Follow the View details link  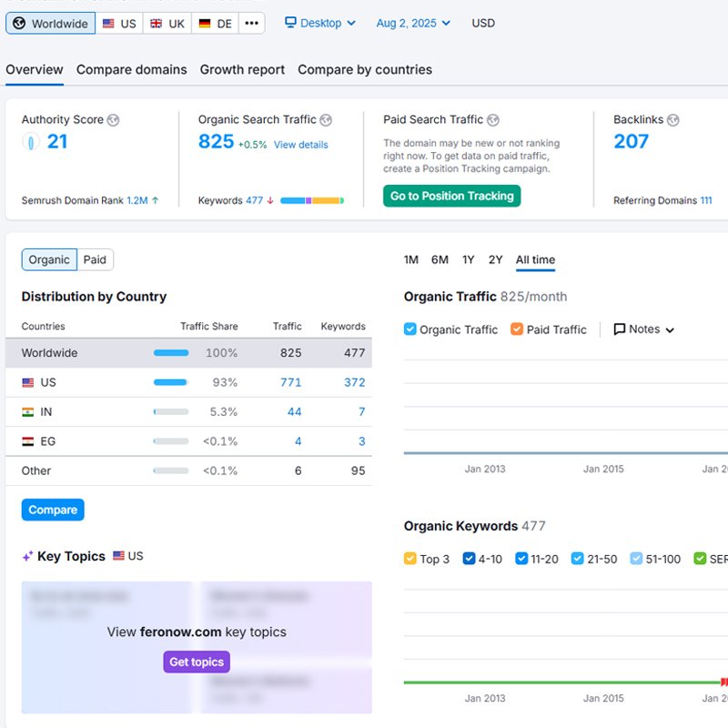pyautogui.click(x=300, y=145)
